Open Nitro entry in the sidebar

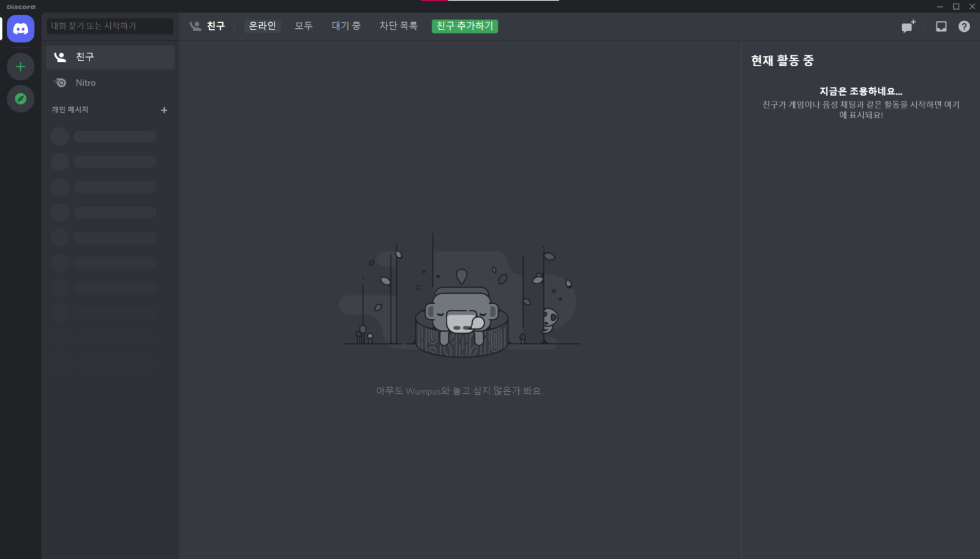tap(110, 83)
